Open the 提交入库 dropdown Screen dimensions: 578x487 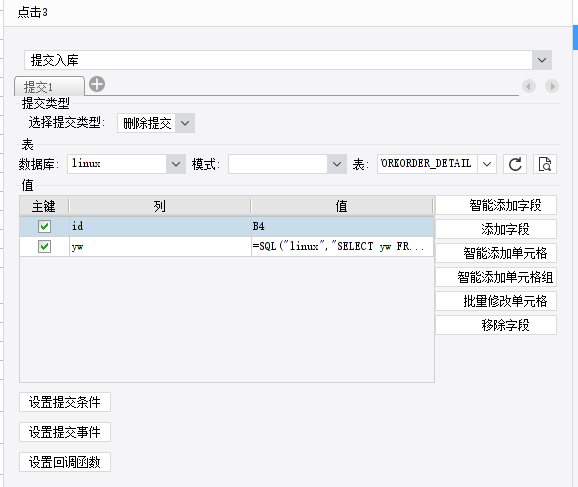[542, 60]
